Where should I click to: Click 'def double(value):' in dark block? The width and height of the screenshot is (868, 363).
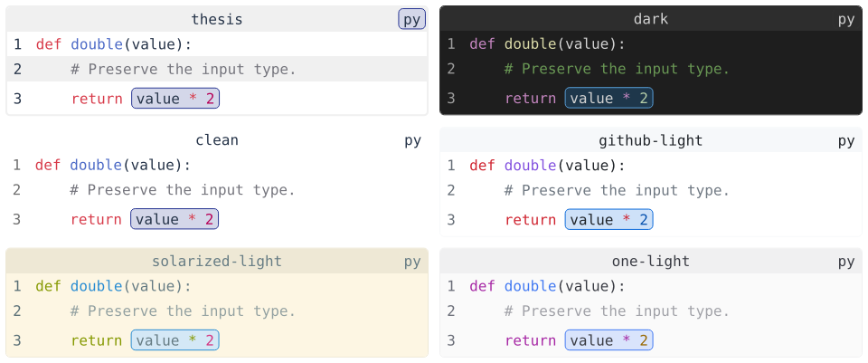tap(548, 43)
